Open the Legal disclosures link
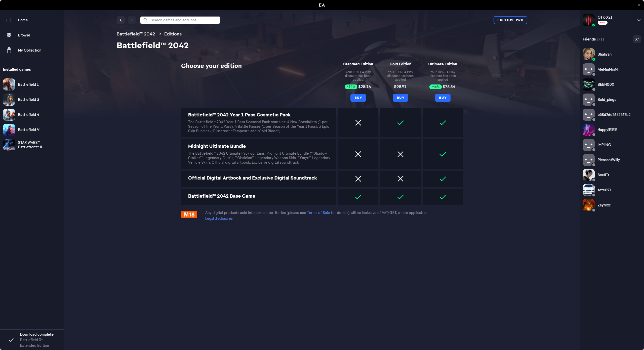The height and width of the screenshot is (350, 644). click(x=219, y=218)
